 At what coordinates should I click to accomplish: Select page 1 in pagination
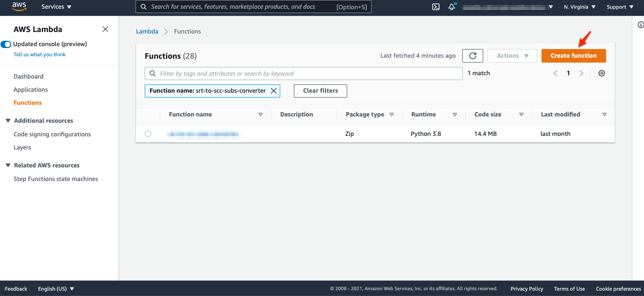tap(568, 73)
